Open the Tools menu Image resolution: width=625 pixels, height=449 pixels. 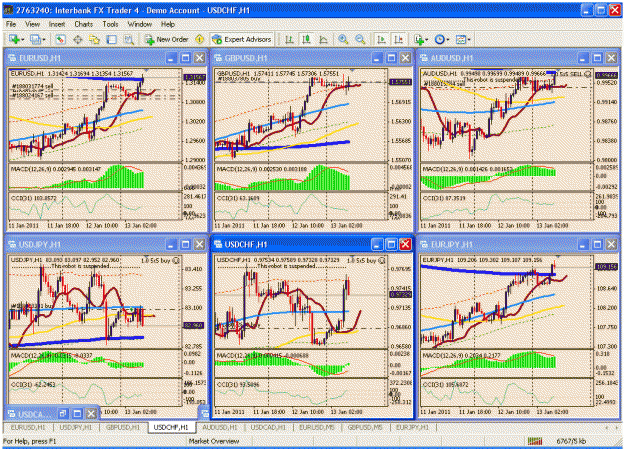pyautogui.click(x=110, y=24)
